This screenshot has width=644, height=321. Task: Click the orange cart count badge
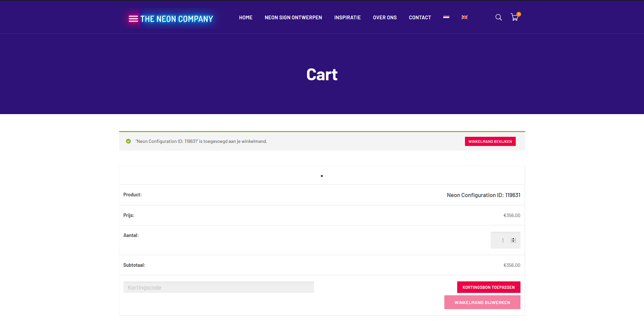pyautogui.click(x=519, y=14)
